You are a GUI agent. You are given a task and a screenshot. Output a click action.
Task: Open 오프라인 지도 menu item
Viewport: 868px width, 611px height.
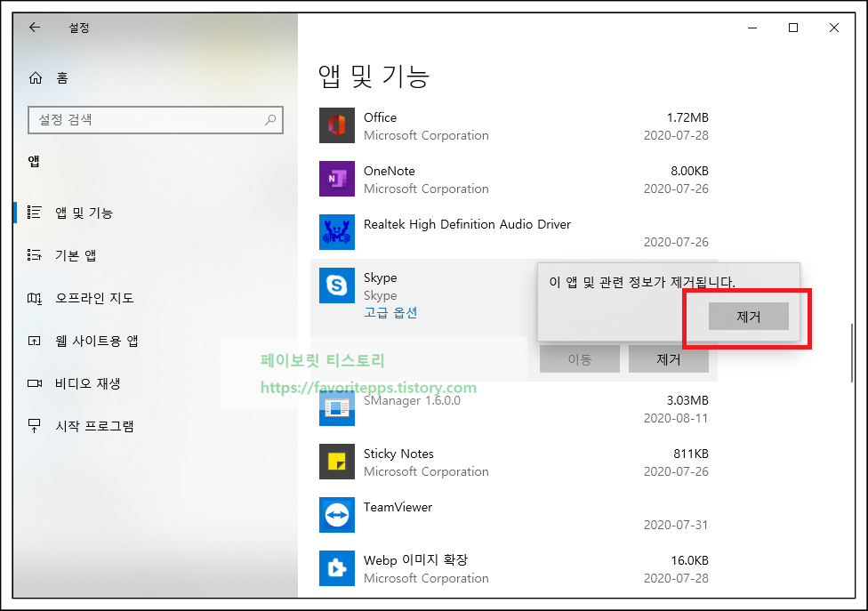pyautogui.click(x=94, y=298)
